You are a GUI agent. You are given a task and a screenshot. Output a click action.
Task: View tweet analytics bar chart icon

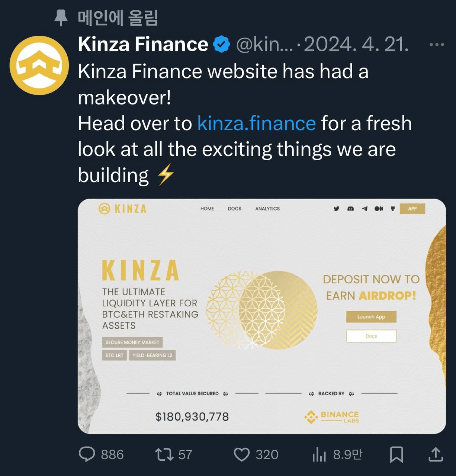point(319,454)
